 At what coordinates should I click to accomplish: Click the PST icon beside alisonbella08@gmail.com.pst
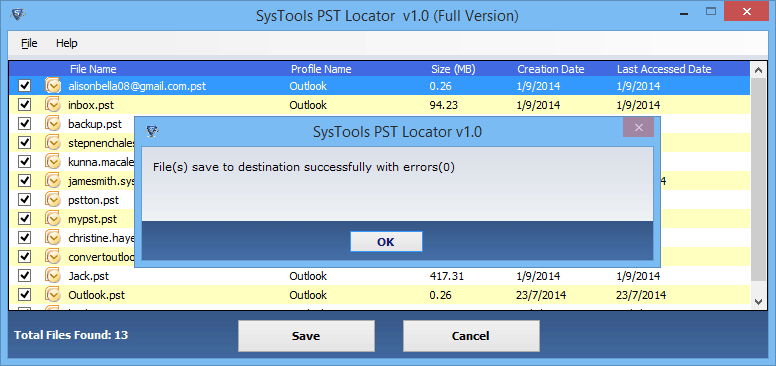click(52, 86)
